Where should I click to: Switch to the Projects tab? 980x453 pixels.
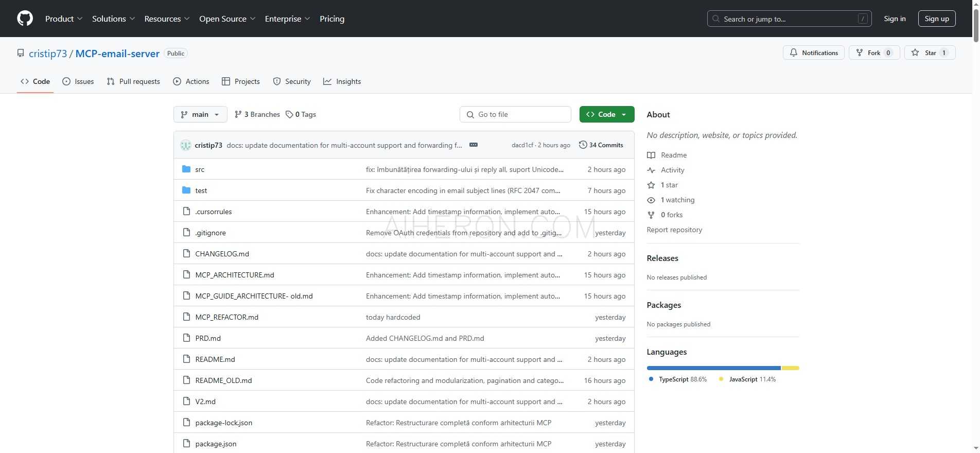(x=241, y=81)
